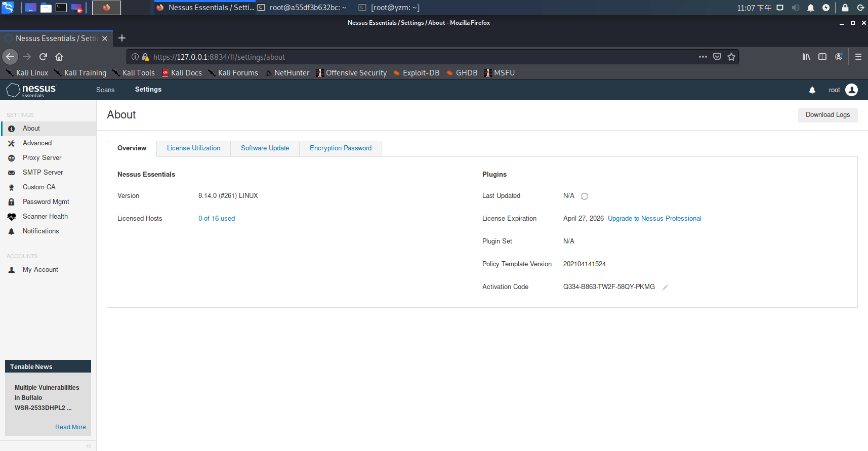Click the Download Logs button

coord(828,115)
